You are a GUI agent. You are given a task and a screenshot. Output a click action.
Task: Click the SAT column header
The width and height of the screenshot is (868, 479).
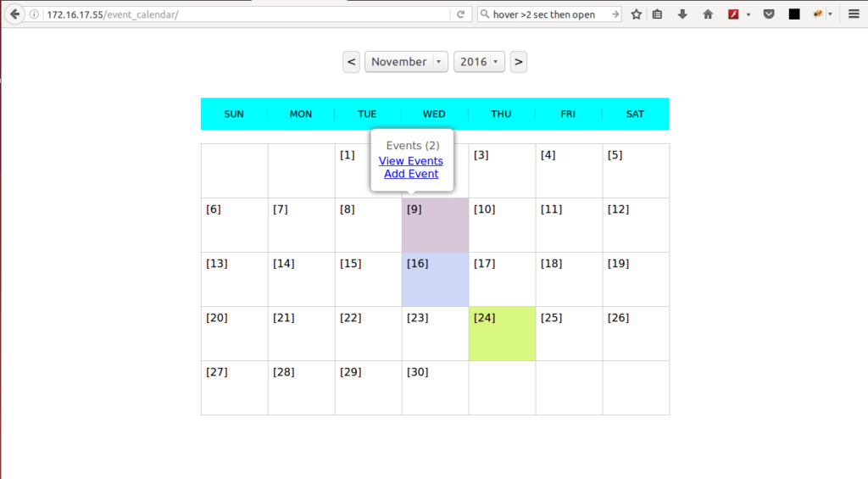pyautogui.click(x=635, y=114)
